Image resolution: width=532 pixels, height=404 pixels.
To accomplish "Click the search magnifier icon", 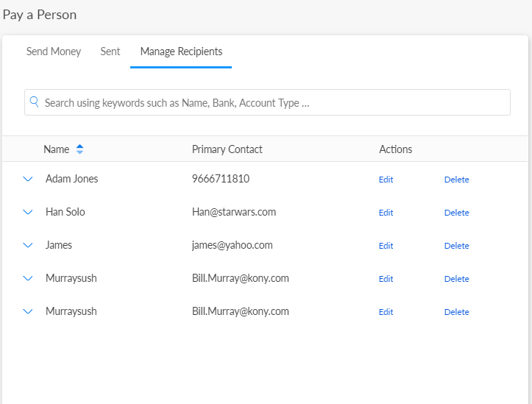I will pyautogui.click(x=34, y=102).
